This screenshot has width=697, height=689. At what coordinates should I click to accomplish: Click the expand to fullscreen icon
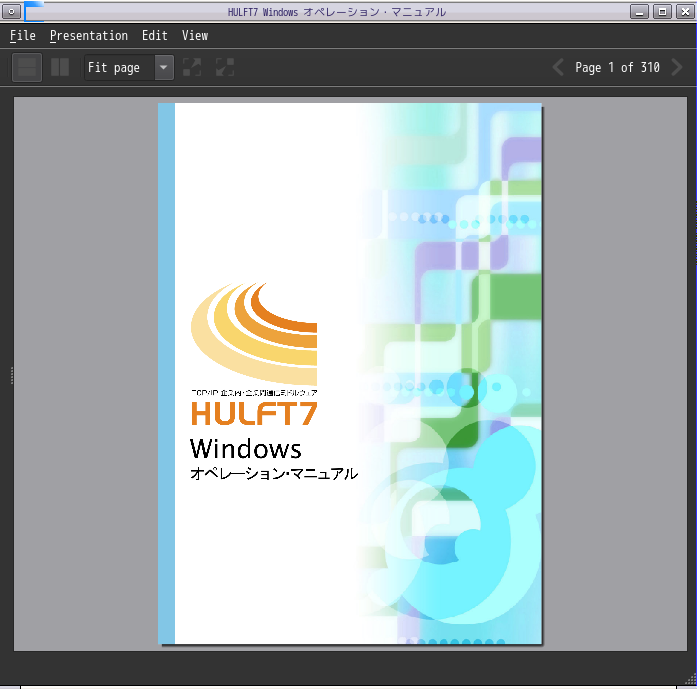[192, 68]
